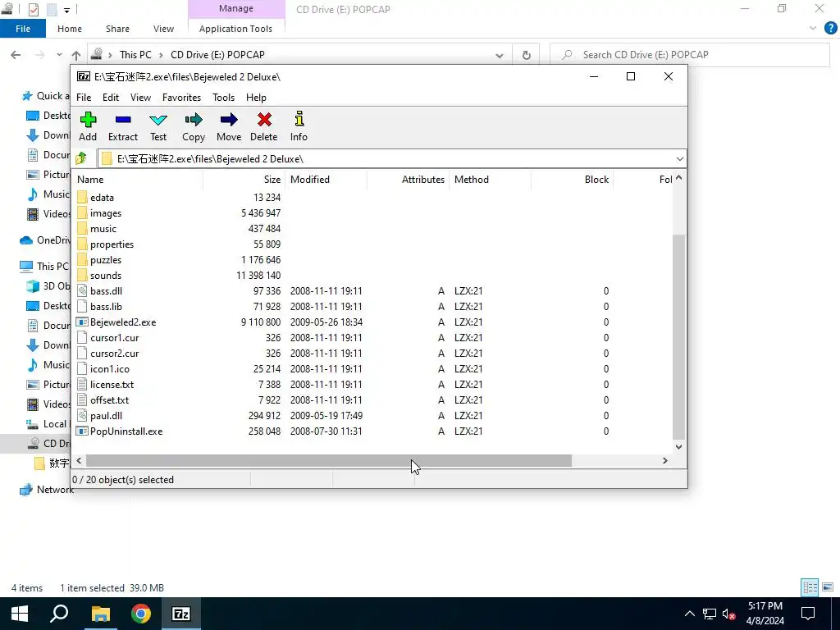Expand Explorer address bar history dropdown

(500, 55)
